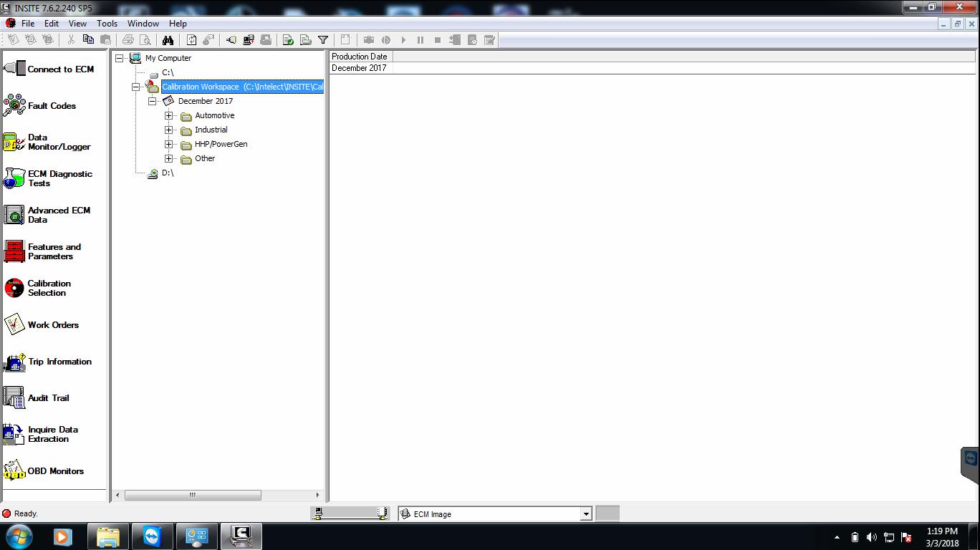Click the Print toolbar icon
The height and width of the screenshot is (550, 980).
point(128,40)
